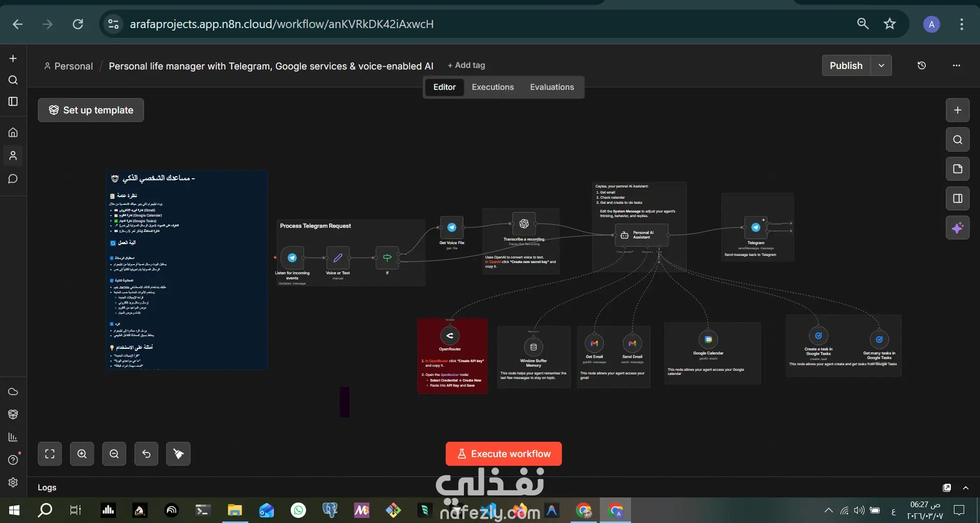Add a node with the canvas plus button
Image resolution: width=980 pixels, height=523 pixels.
pos(958,110)
